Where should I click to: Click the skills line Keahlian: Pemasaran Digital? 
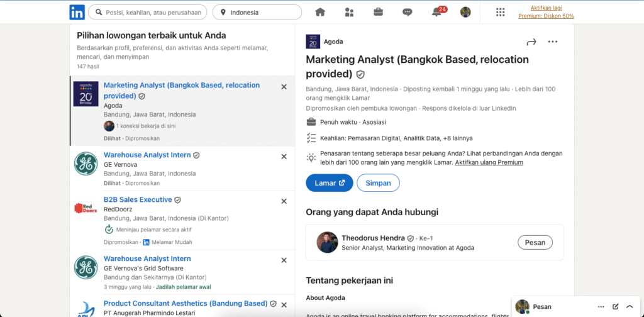(396, 138)
